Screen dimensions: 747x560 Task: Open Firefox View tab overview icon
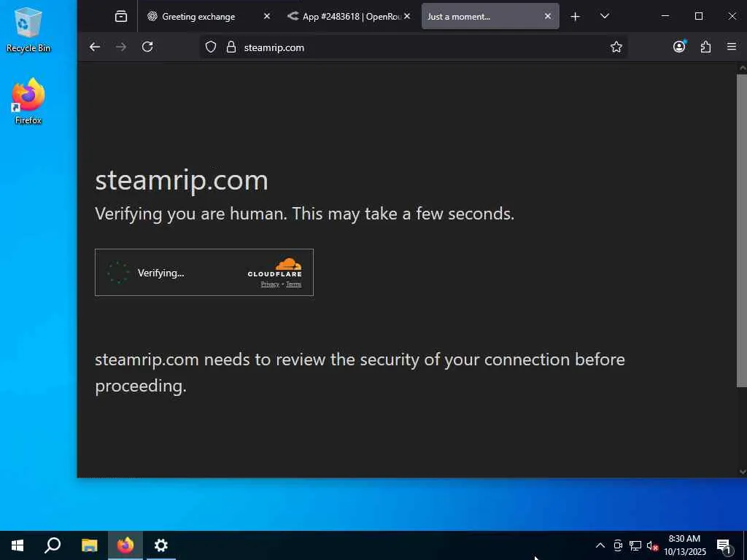click(121, 16)
